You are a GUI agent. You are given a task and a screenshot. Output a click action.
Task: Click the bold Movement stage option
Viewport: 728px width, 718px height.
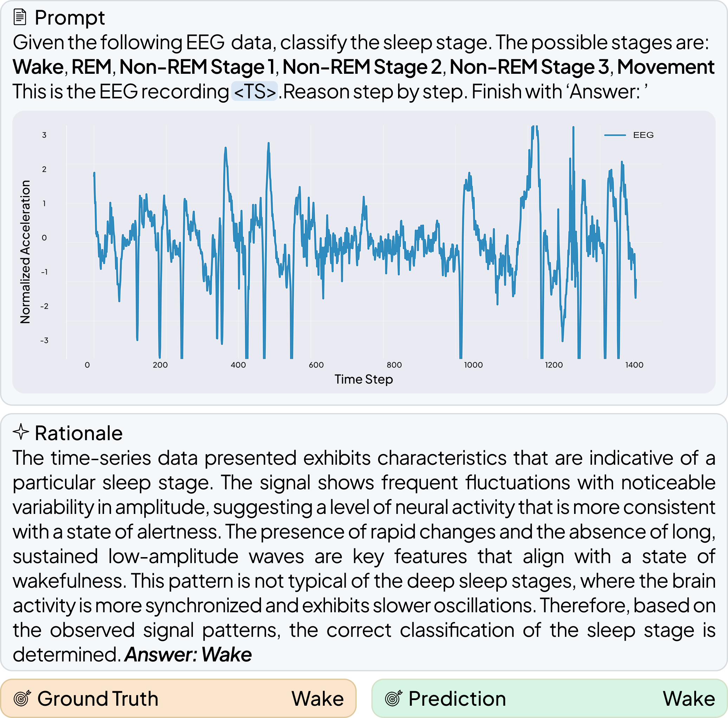pos(665,67)
